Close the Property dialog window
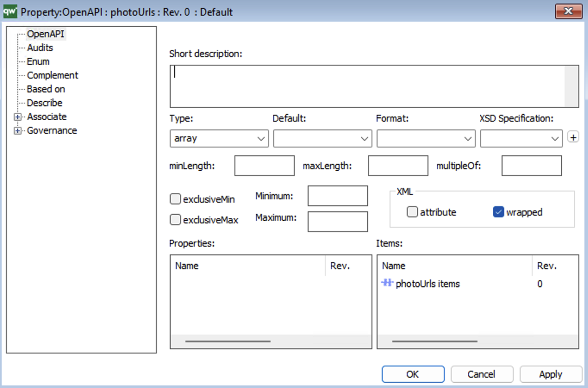 569,11
